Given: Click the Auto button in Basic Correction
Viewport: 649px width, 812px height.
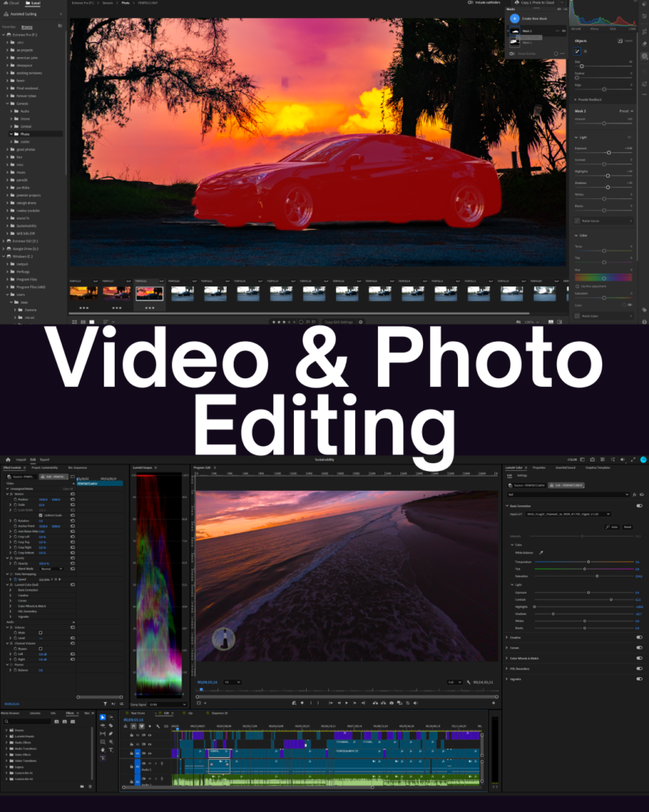Looking at the screenshot, I should [613, 527].
